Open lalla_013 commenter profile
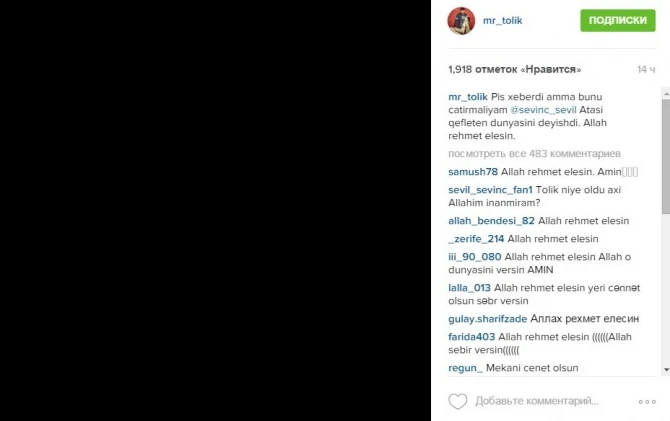Screen dimensions: 670x421 [469, 288]
